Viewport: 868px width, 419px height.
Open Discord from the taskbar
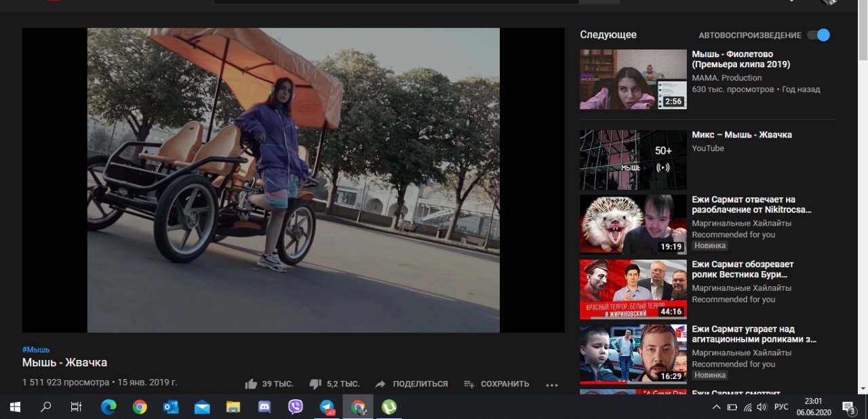pyautogui.click(x=264, y=407)
